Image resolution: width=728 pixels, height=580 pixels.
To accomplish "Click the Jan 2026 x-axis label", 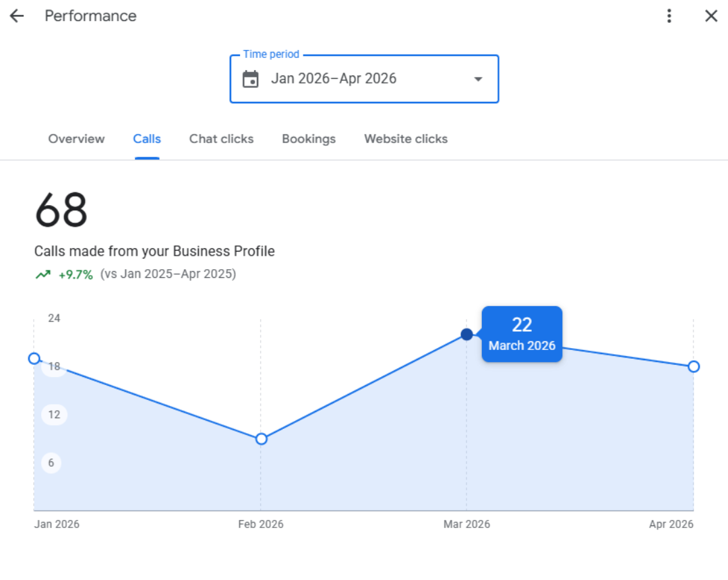I will point(57,524).
